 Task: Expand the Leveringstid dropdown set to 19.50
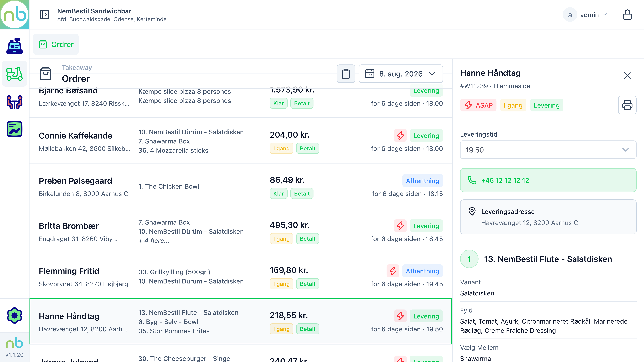click(548, 150)
